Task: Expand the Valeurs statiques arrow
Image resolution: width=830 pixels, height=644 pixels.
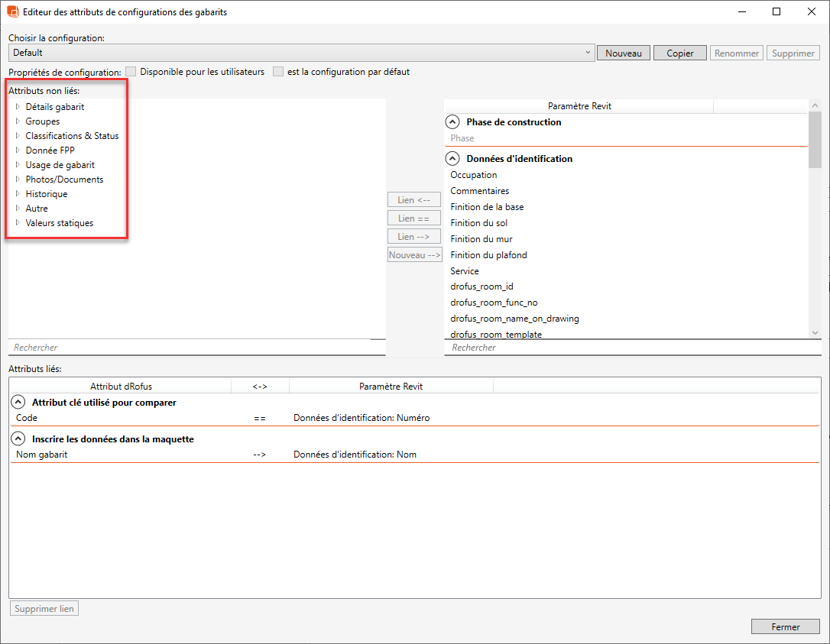Action: point(18,223)
